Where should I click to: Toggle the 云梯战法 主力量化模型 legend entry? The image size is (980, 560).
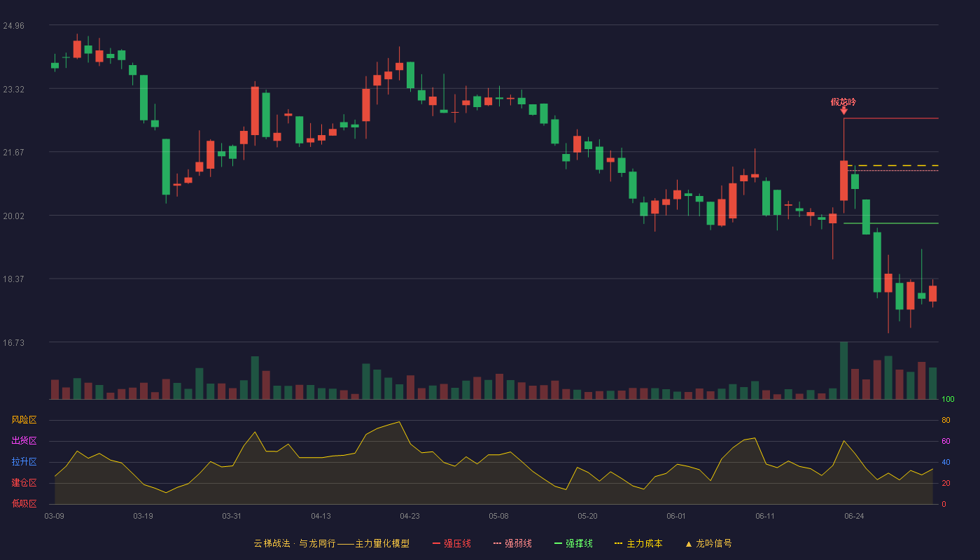click(332, 543)
